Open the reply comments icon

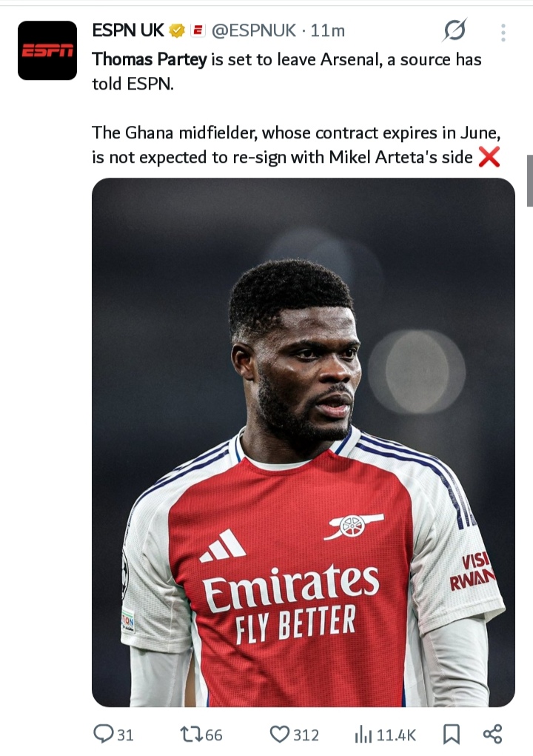point(103,734)
